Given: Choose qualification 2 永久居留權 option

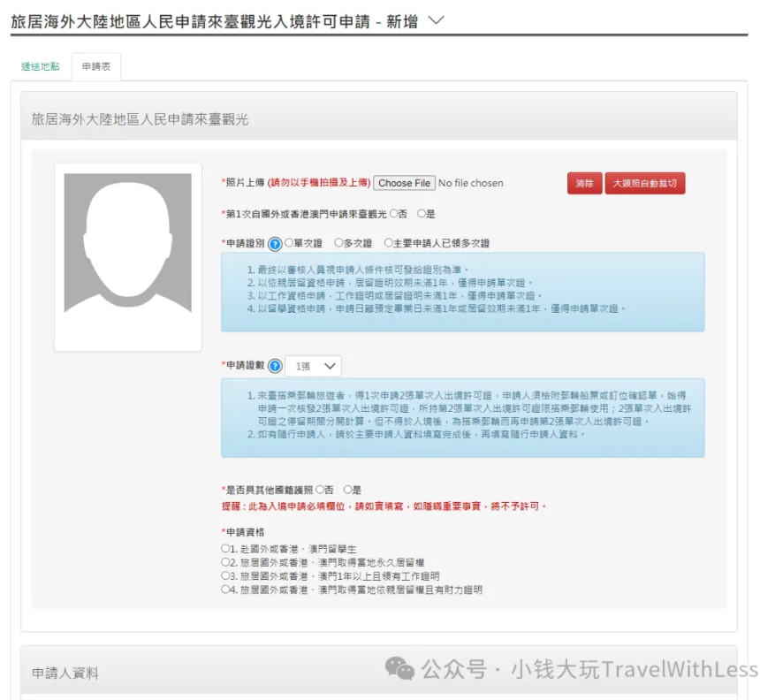Looking at the screenshot, I should pyautogui.click(x=225, y=562).
